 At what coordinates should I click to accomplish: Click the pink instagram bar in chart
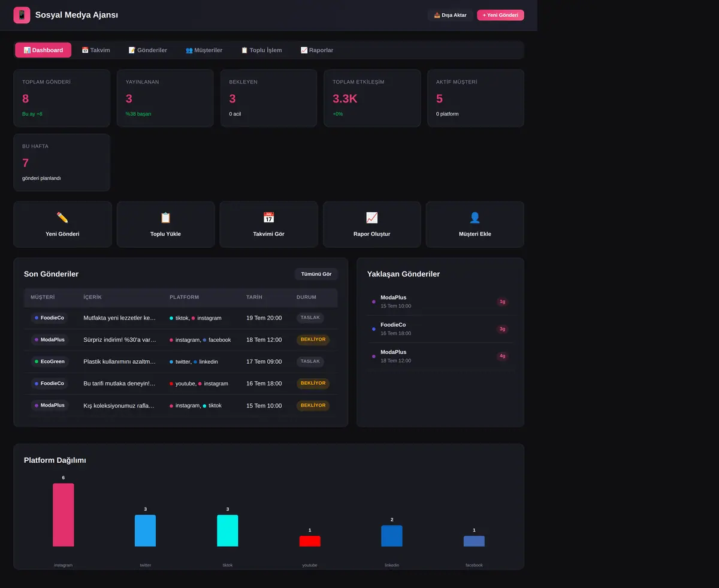click(63, 515)
